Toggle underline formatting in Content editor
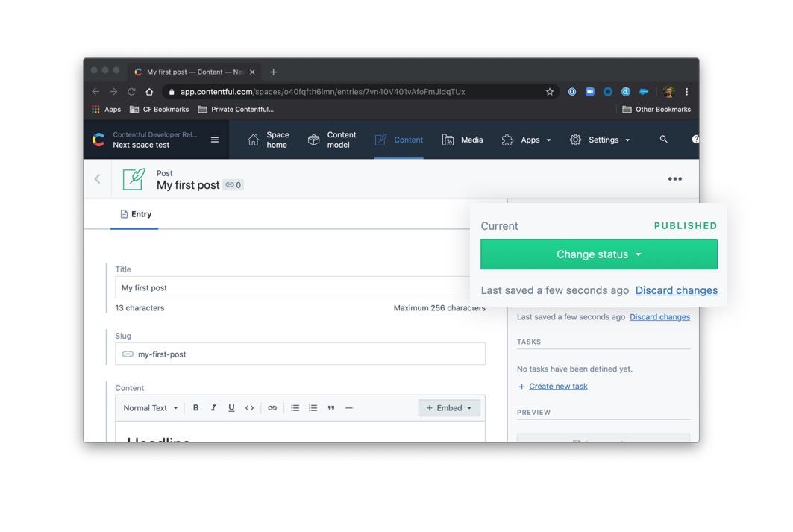Screen dimensions: 793x532 tap(231, 407)
